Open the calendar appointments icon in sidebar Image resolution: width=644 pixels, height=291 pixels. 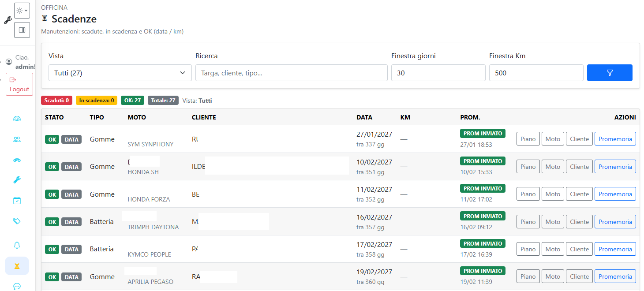click(17, 200)
